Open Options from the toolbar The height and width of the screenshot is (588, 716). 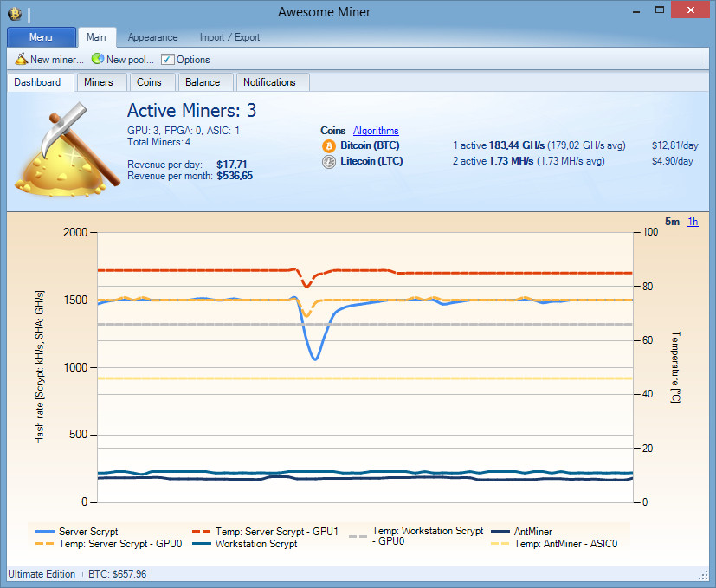186,60
